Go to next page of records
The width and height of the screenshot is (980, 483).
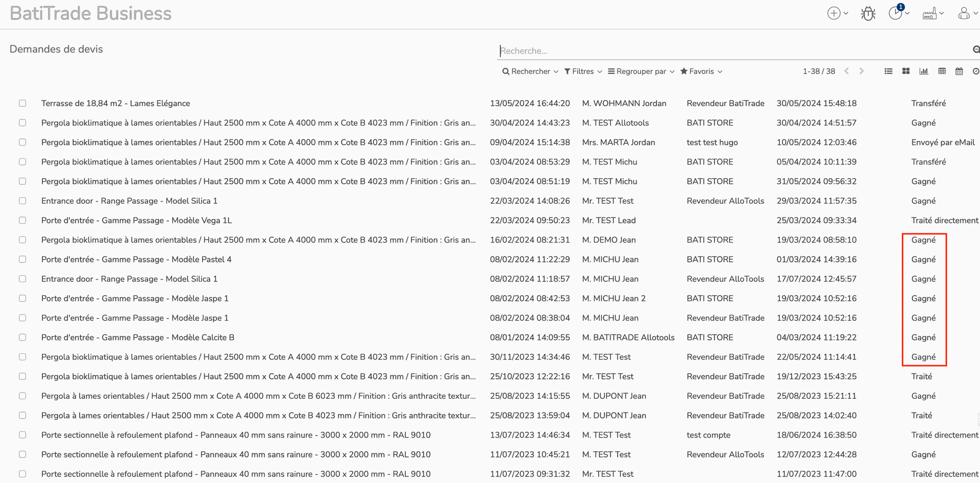tap(862, 71)
